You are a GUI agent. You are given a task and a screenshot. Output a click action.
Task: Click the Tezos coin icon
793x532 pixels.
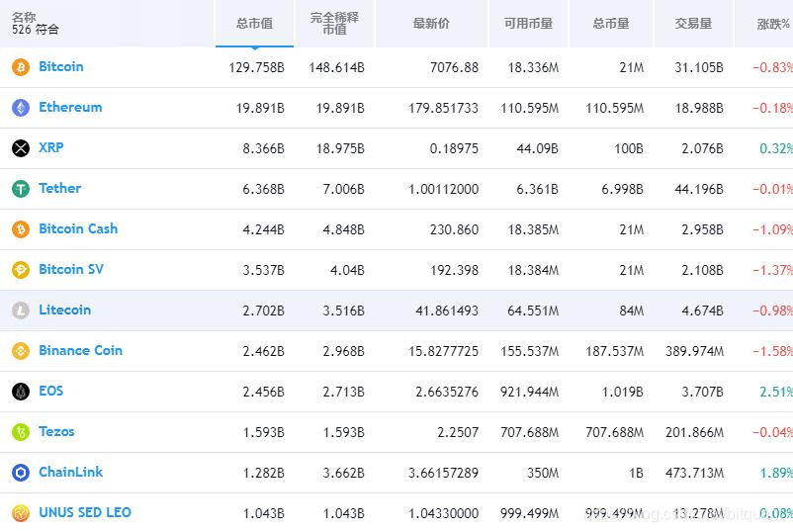21,432
